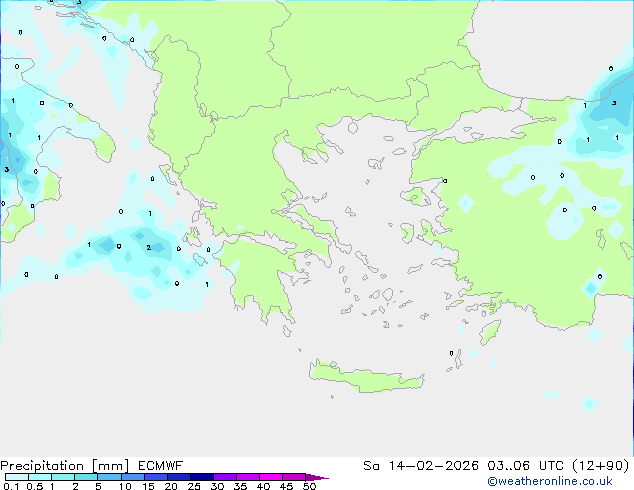Click the '25' legend scale label

(194, 486)
